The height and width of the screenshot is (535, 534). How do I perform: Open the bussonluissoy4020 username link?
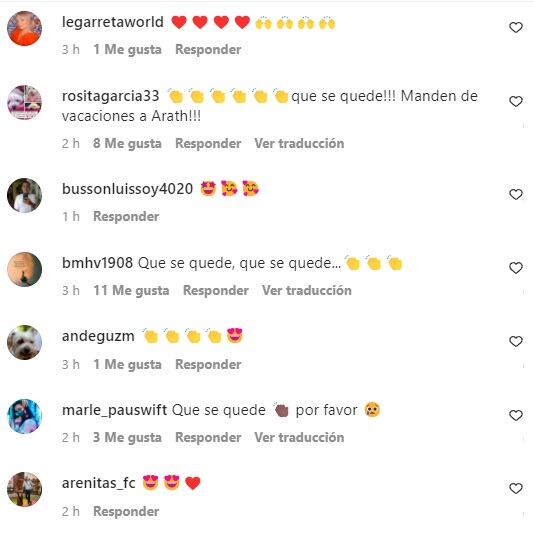127,189
